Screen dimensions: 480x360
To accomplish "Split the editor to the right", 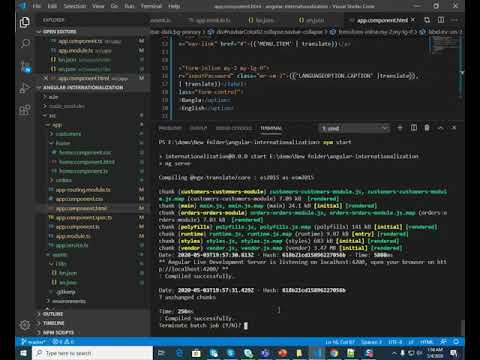I will [441, 20].
